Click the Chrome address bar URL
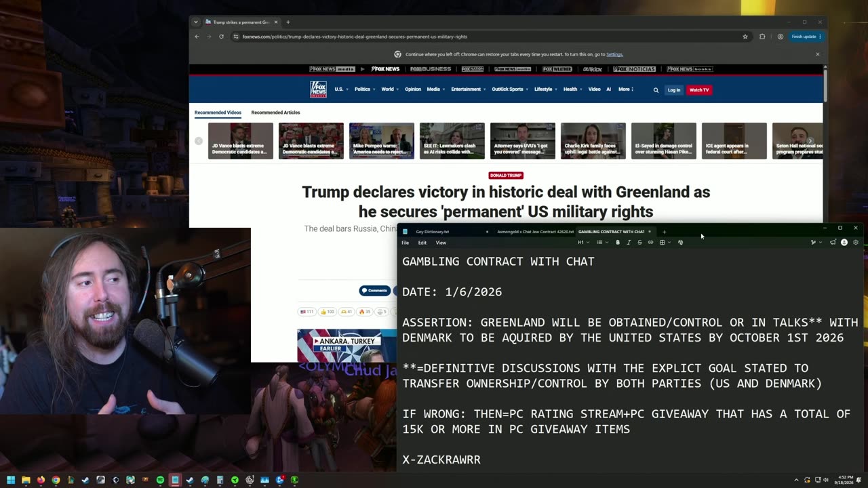This screenshot has width=868, height=488. pos(355,37)
